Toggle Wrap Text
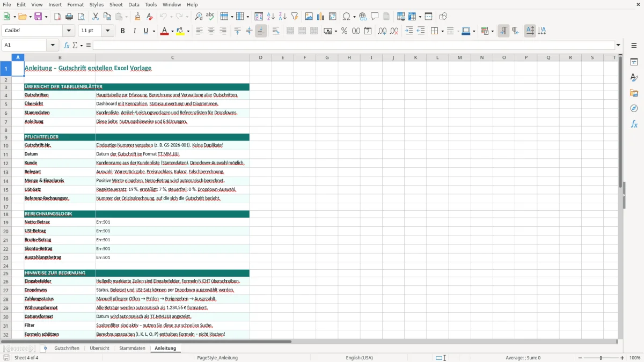Screen dimensions: 644x362 (x=276, y=31)
